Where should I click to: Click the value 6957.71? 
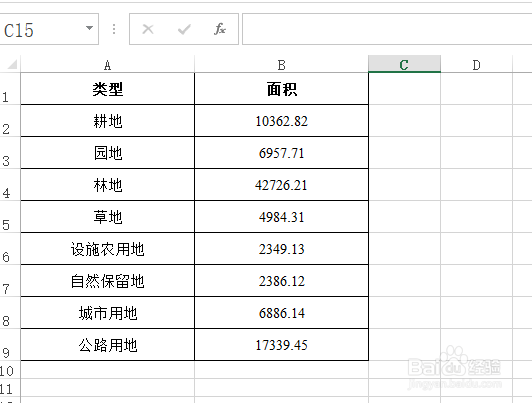pos(281,153)
